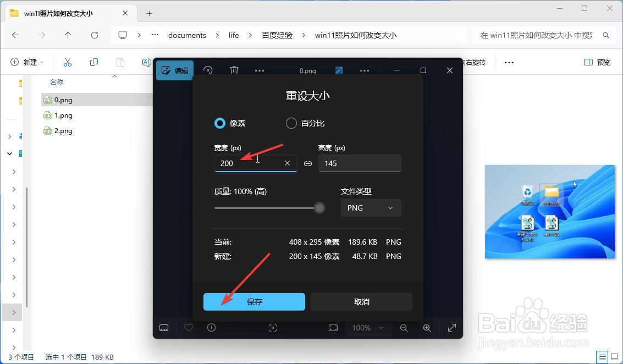Open the PNG 文件类型 dropdown

click(x=371, y=208)
